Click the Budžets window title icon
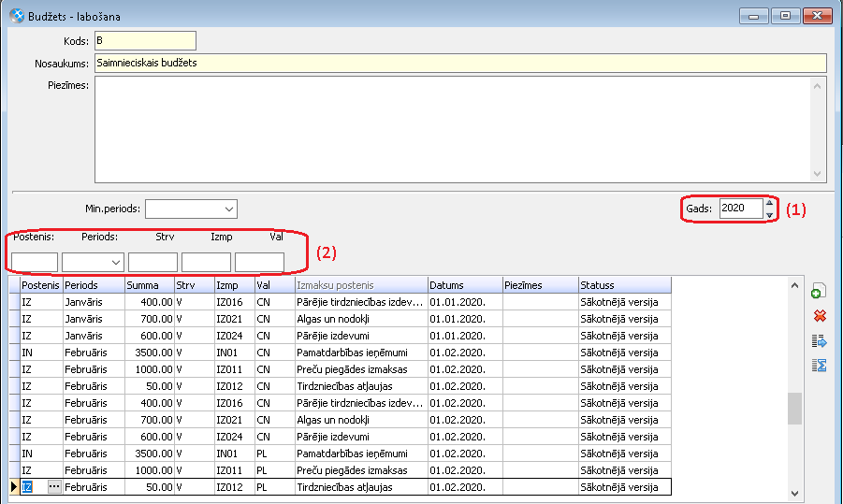This screenshot has height=504, width=843. tap(16, 16)
